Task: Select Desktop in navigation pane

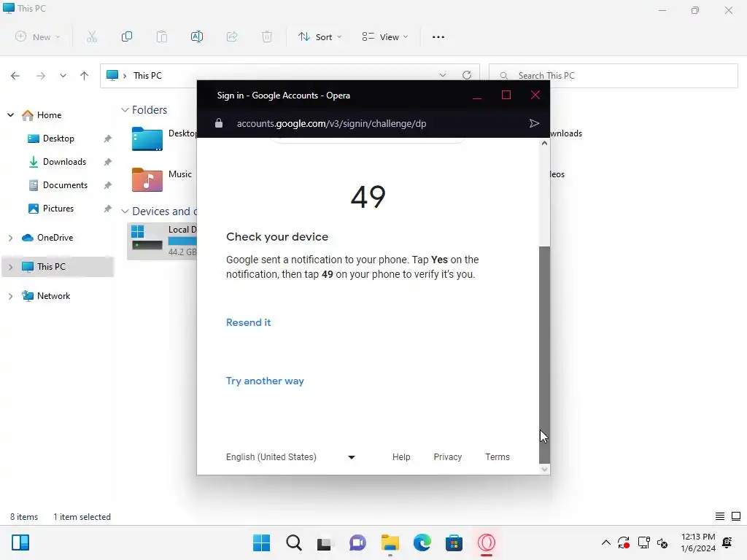Action: click(x=58, y=139)
